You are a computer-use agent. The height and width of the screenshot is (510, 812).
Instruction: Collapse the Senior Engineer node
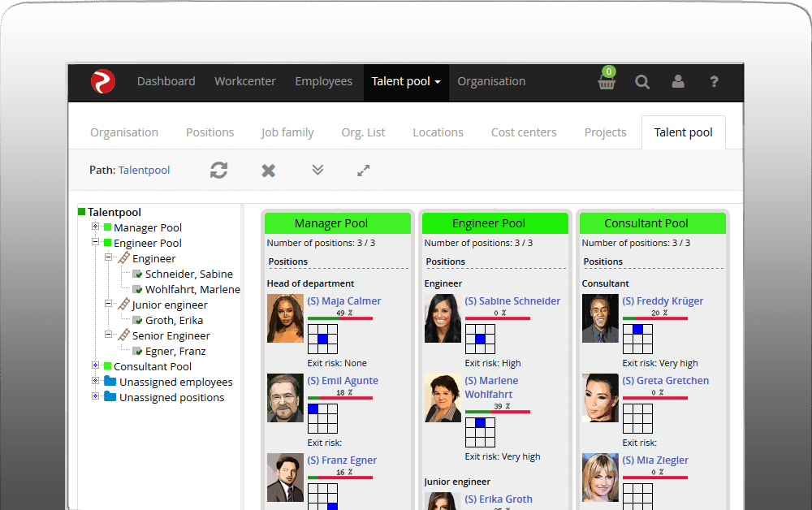click(x=108, y=334)
